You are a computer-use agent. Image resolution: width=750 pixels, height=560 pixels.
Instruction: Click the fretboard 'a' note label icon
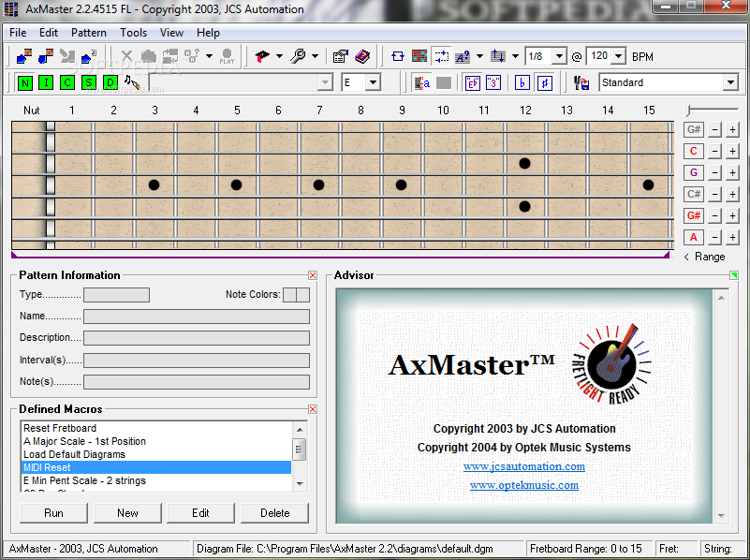422,83
